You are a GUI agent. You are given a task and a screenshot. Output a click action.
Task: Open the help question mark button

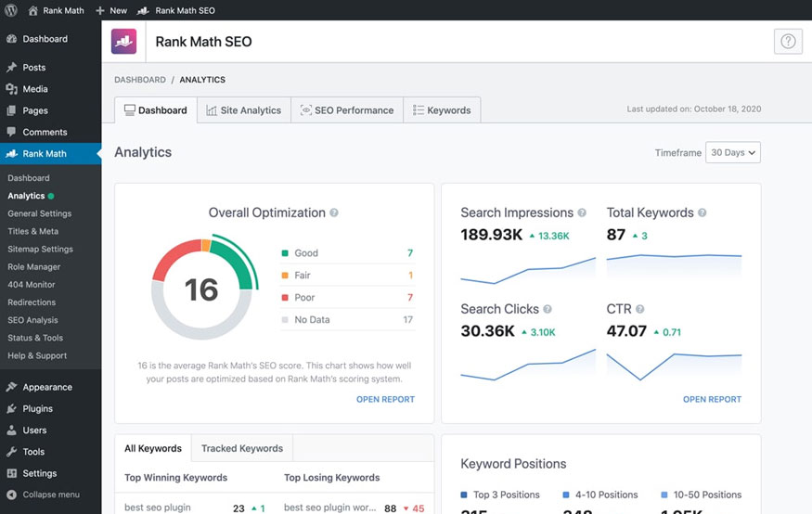pyautogui.click(x=788, y=42)
